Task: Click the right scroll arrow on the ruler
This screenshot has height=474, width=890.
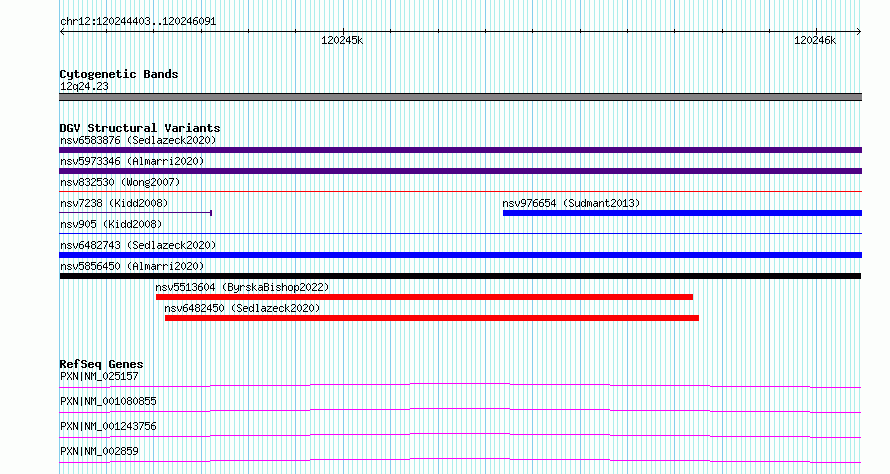Action: point(859,32)
